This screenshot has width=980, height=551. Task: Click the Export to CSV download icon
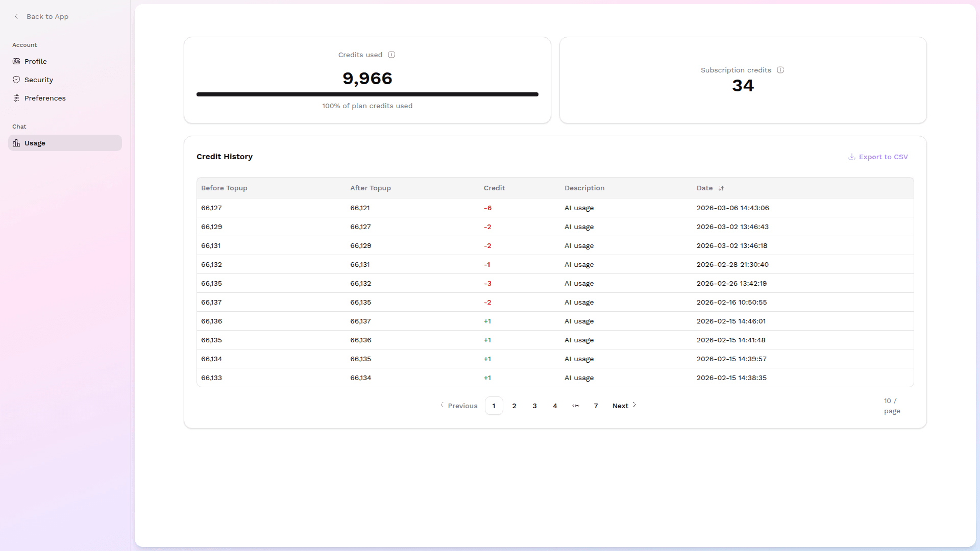tap(852, 157)
